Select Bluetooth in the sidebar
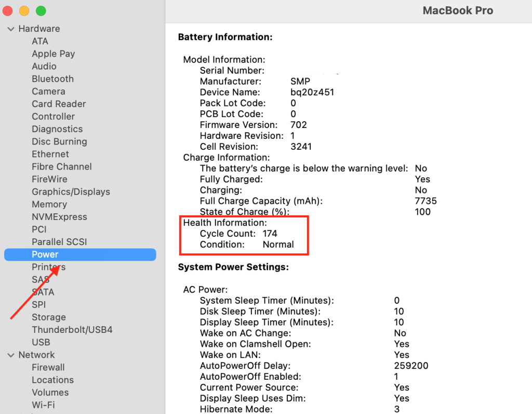This screenshot has height=414, width=532. [52, 79]
